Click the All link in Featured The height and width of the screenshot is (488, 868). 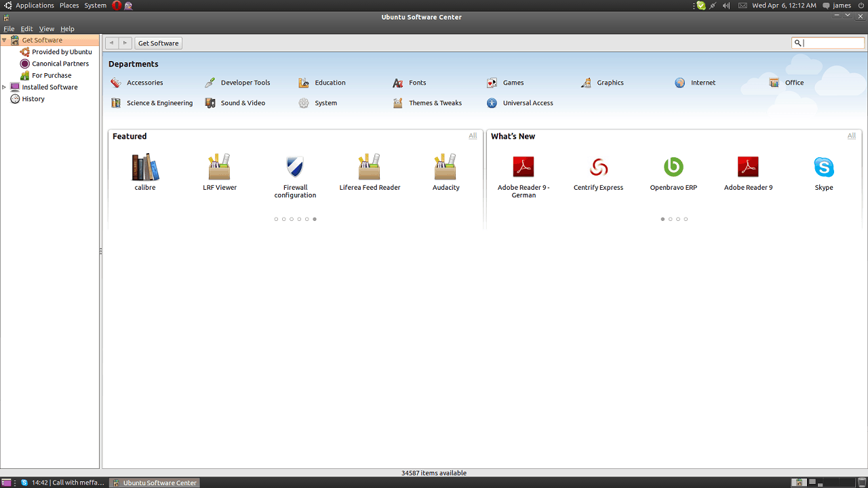point(473,136)
